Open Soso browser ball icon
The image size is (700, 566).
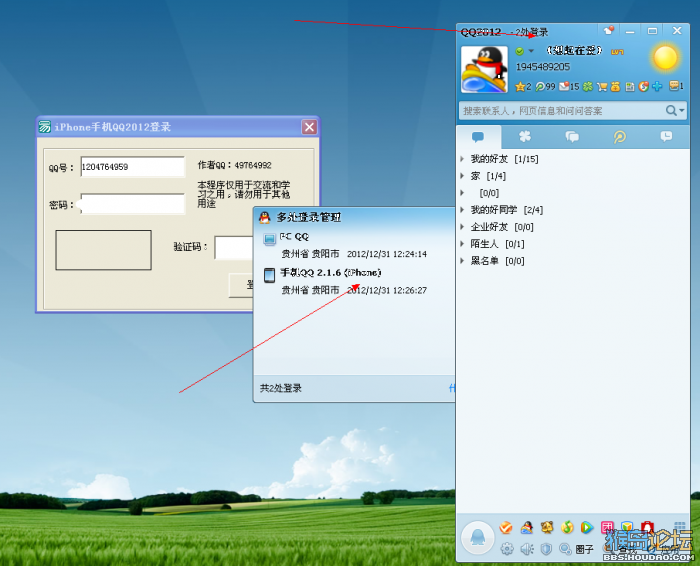coord(643,87)
